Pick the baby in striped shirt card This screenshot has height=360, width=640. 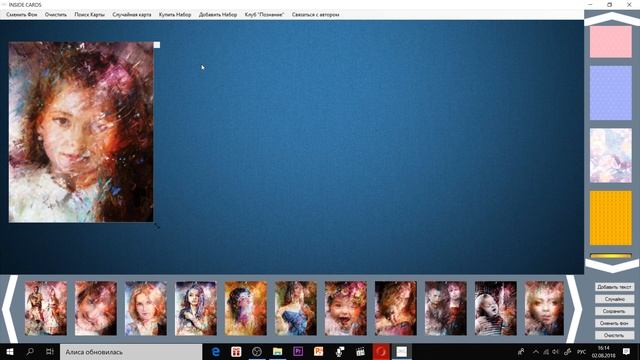click(x=496, y=308)
